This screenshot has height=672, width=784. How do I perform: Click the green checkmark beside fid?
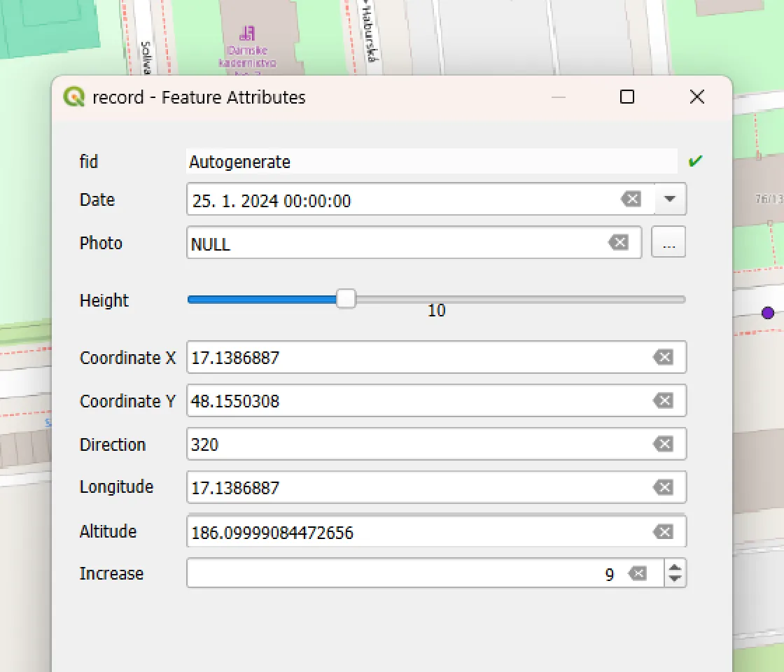695,160
